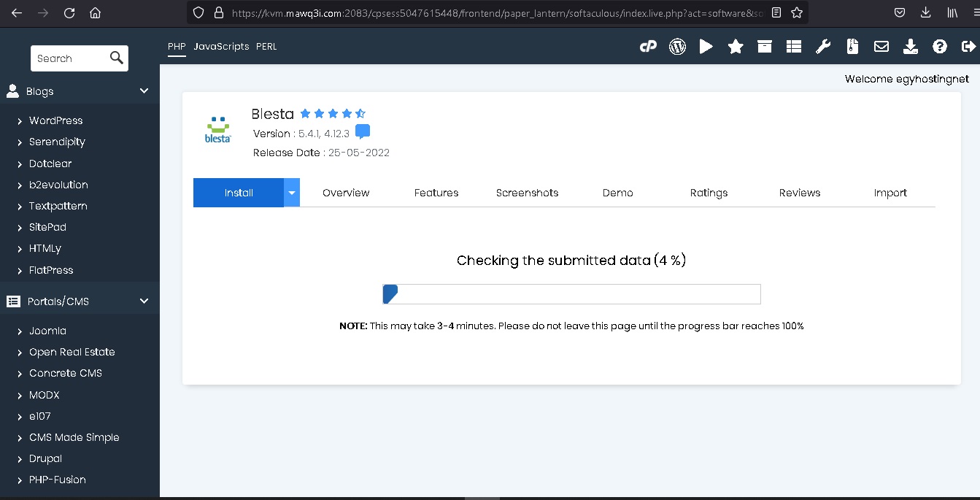Open the Install button dropdown arrow
The width and height of the screenshot is (980, 500).
(292, 193)
